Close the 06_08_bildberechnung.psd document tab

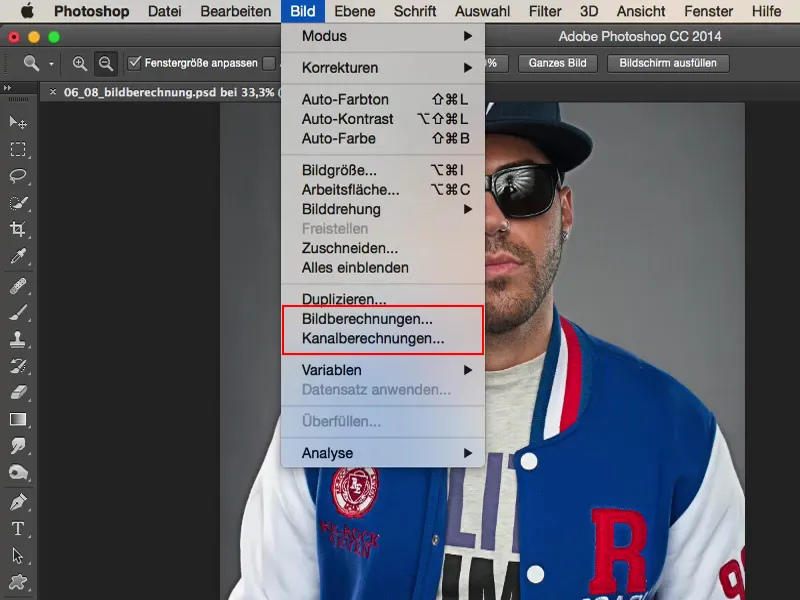tap(53, 92)
